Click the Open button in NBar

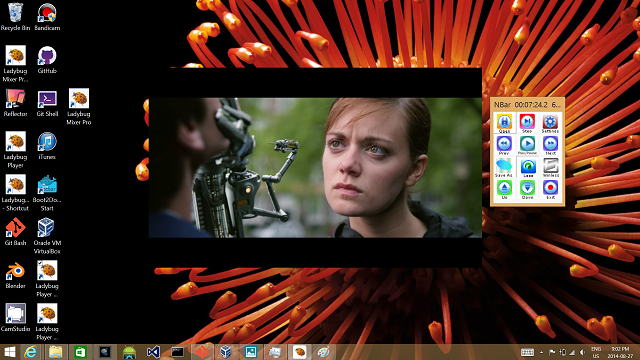[504, 123]
